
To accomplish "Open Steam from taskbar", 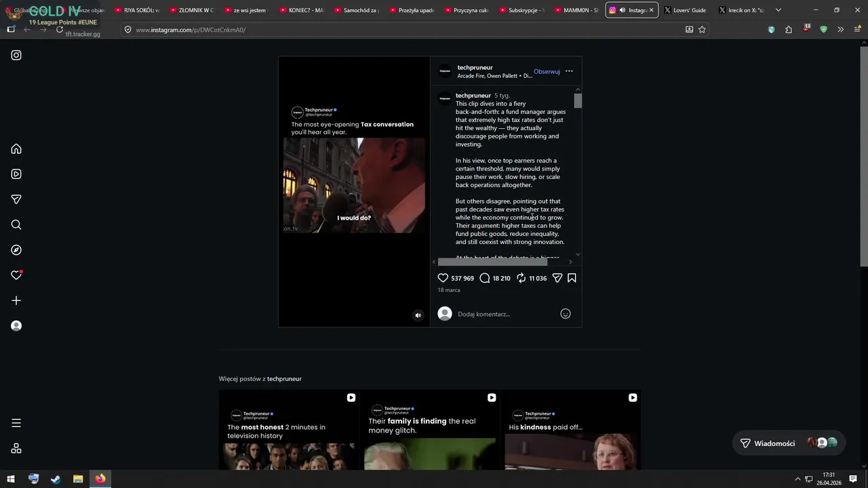I will 56,479.
